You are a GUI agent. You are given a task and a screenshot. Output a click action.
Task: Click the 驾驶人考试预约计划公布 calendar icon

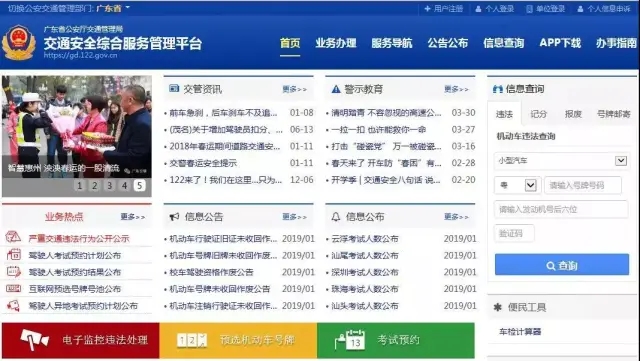click(x=13, y=254)
